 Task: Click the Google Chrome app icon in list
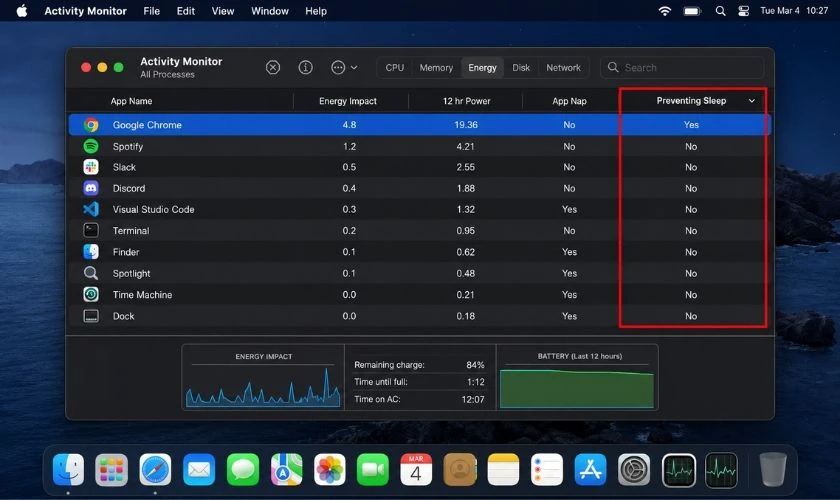pyautogui.click(x=91, y=125)
